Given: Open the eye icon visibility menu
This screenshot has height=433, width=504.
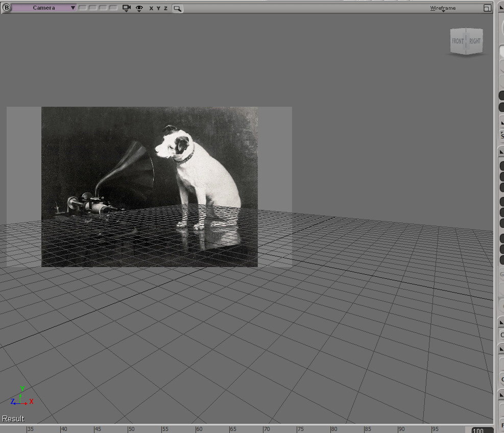Looking at the screenshot, I should click(x=139, y=8).
